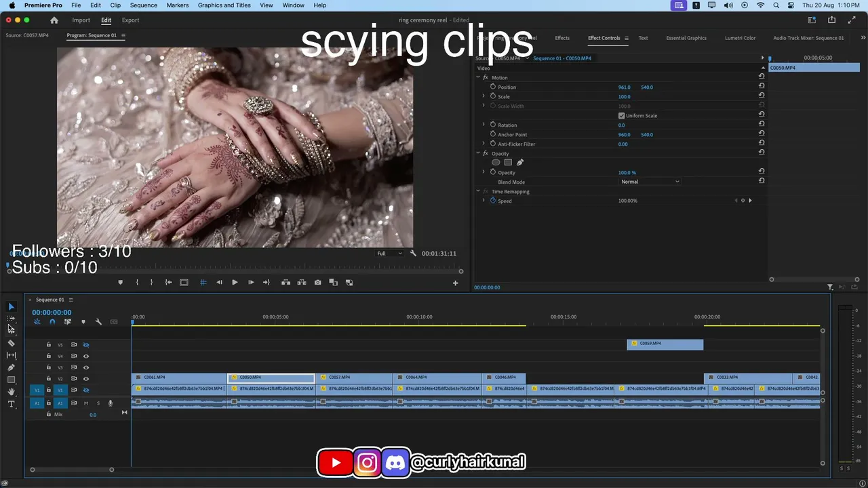Toggle lock on V5 track

point(48,345)
